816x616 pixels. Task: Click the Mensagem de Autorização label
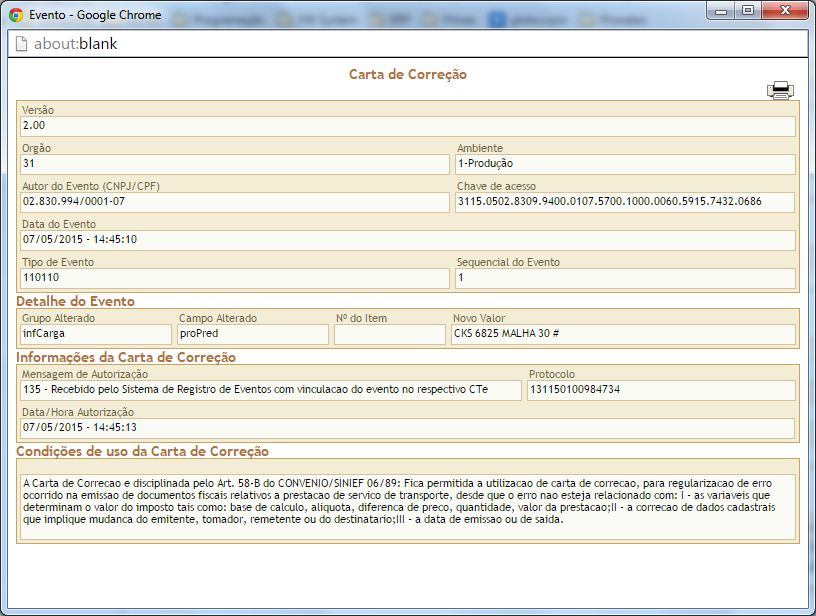(x=85, y=375)
